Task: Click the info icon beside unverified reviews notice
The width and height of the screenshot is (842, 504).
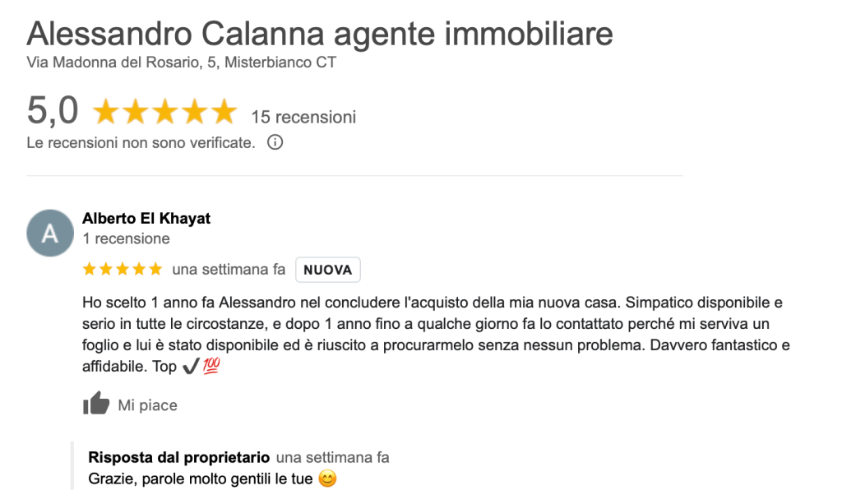Action: [275, 143]
